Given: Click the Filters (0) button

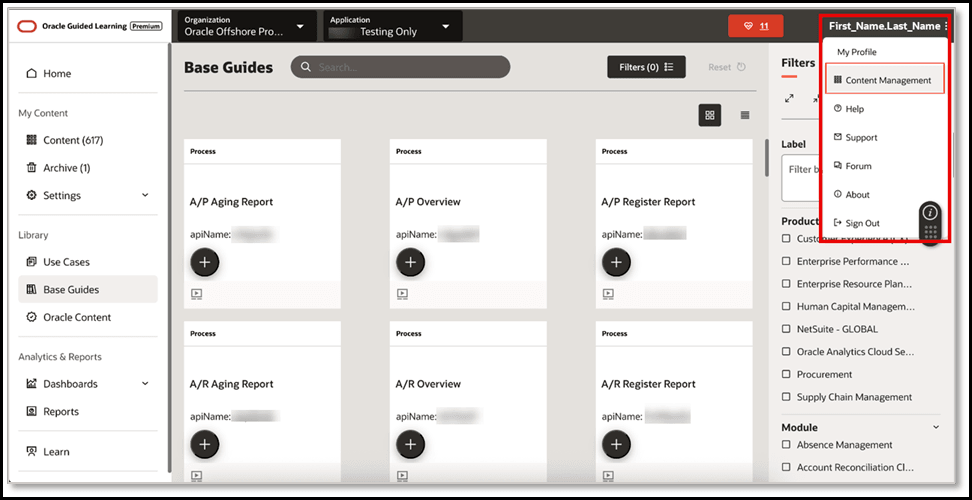Looking at the screenshot, I should point(646,67).
